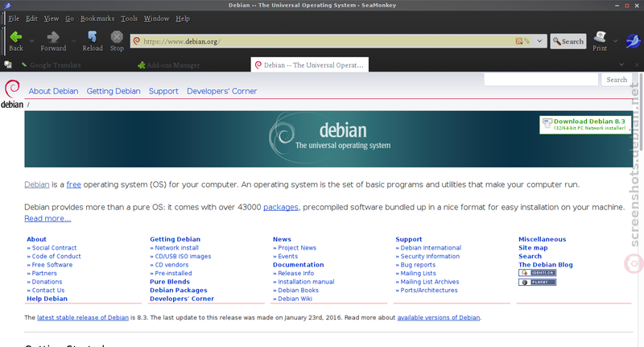644x347 pixels.
Task: Open The Debian Blog link
Action: click(x=546, y=265)
